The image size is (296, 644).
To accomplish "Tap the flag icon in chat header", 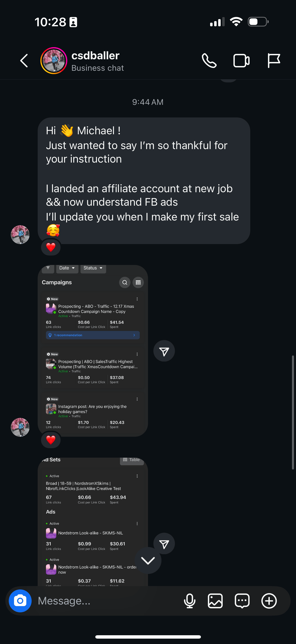I will tap(274, 61).
